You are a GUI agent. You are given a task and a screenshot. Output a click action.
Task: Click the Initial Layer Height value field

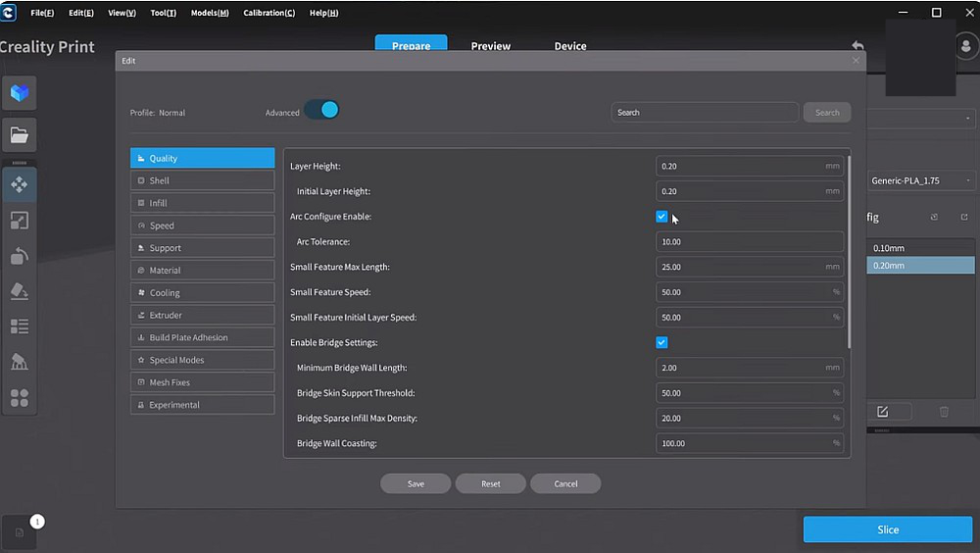tap(750, 191)
